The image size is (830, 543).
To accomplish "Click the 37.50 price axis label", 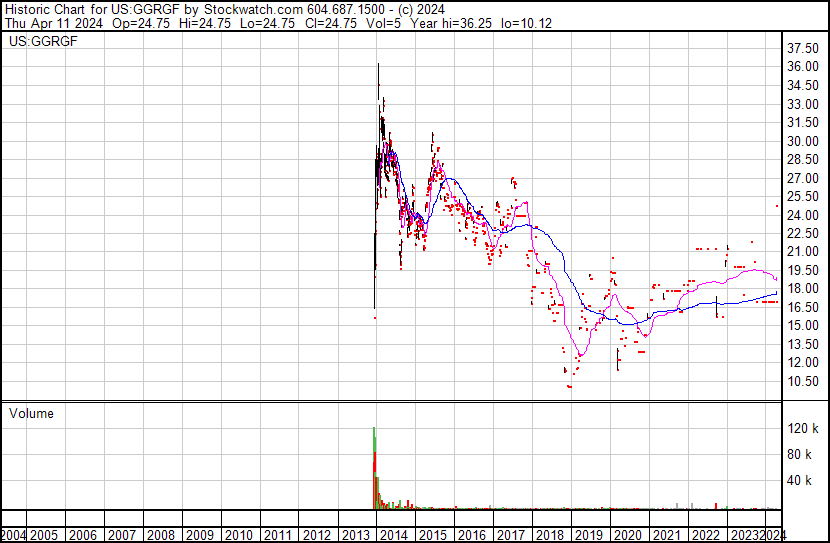I will (804, 47).
